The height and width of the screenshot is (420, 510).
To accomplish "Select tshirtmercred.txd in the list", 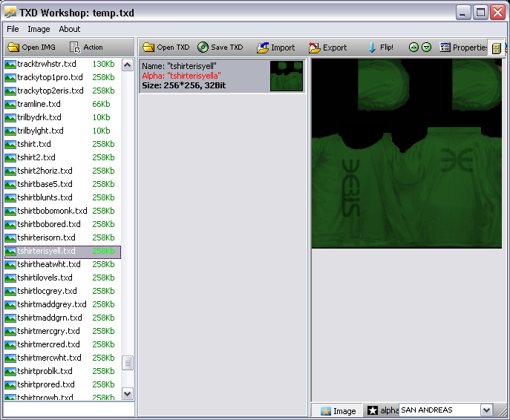I will click(x=62, y=344).
